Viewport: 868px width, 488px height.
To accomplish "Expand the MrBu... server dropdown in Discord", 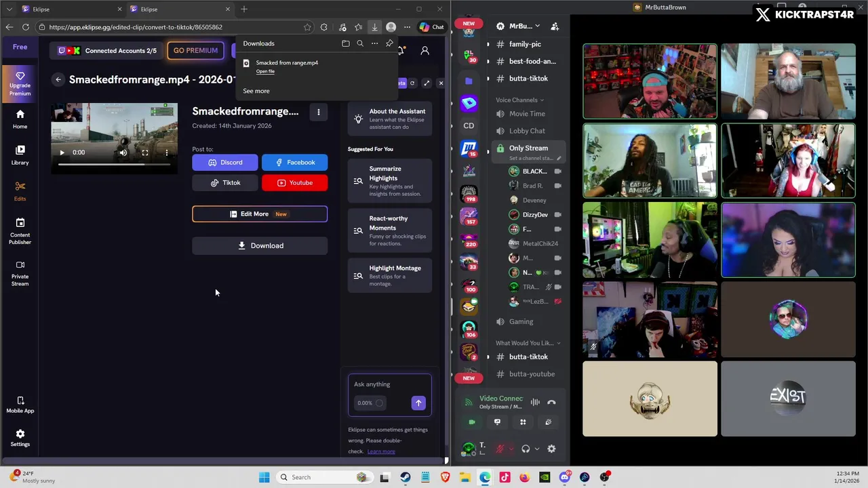I will [525, 26].
